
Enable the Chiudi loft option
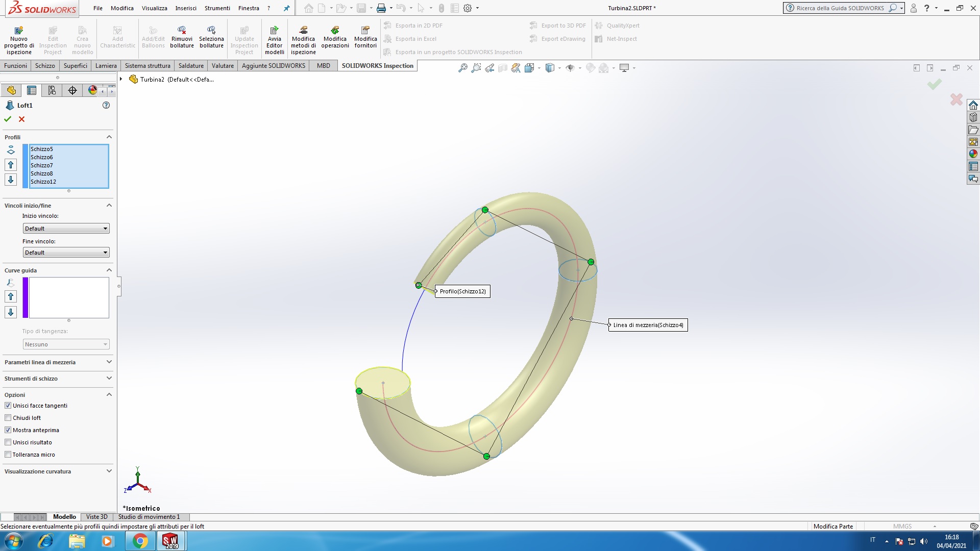pos(8,417)
